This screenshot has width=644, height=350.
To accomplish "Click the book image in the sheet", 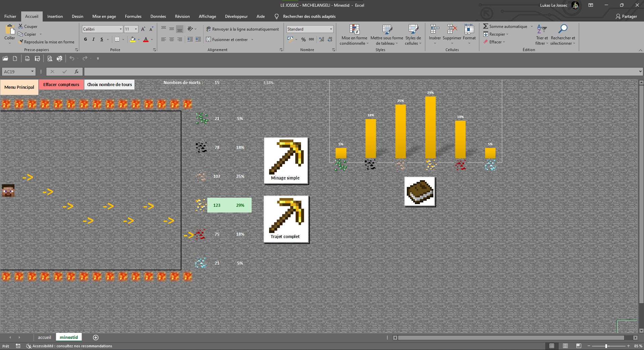I will pyautogui.click(x=420, y=192).
